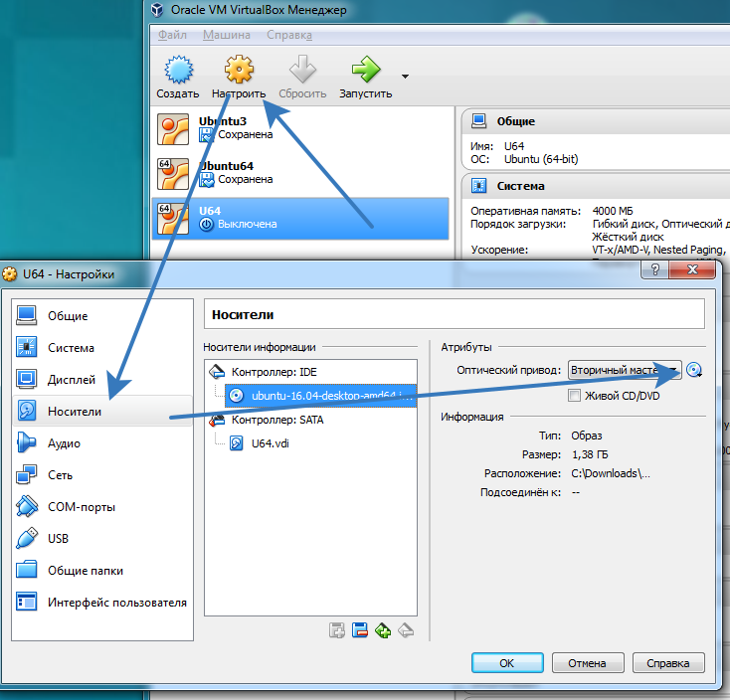The image size is (730, 700).
Task: Click the optical disk chooser icon
Action: tap(694, 370)
